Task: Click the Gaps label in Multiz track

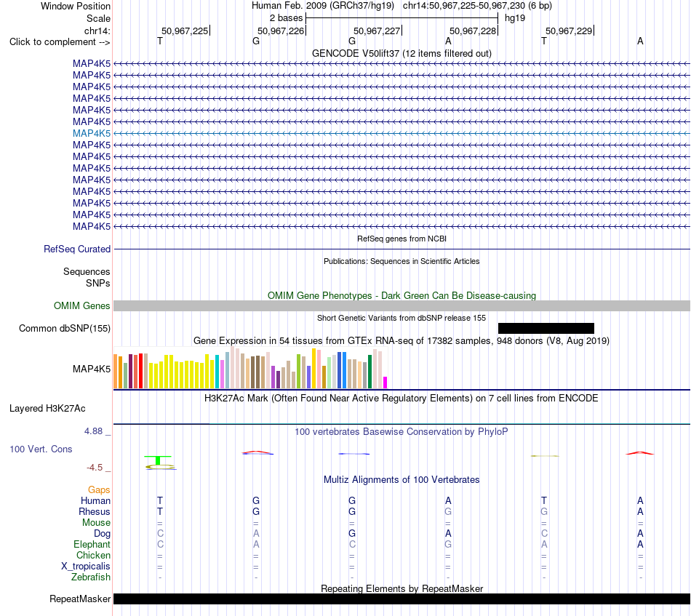Action: (99, 490)
